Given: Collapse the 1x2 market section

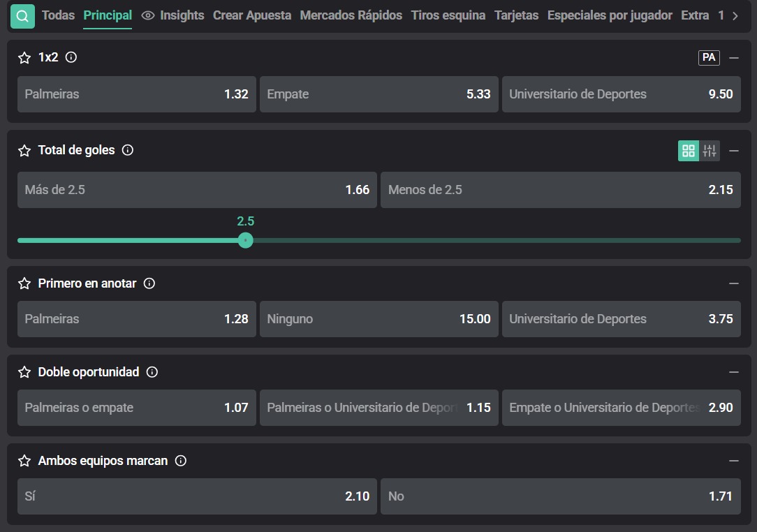Looking at the screenshot, I should point(734,58).
